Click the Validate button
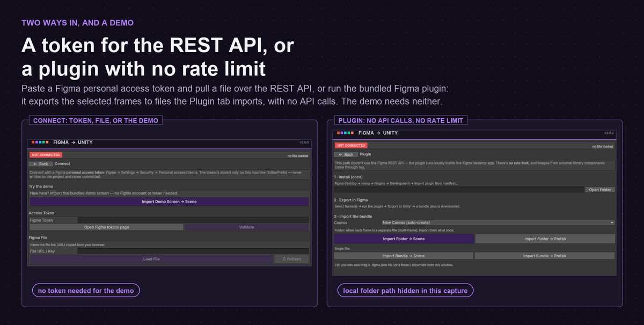Image resolution: width=644 pixels, height=325 pixels. 247,227
